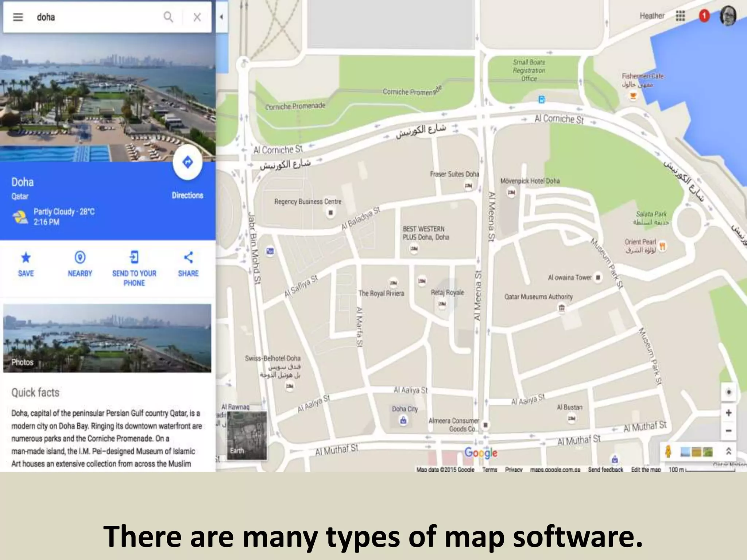Select Fraser Suites Doha hotel marker
747x560 pixels.
(468, 186)
